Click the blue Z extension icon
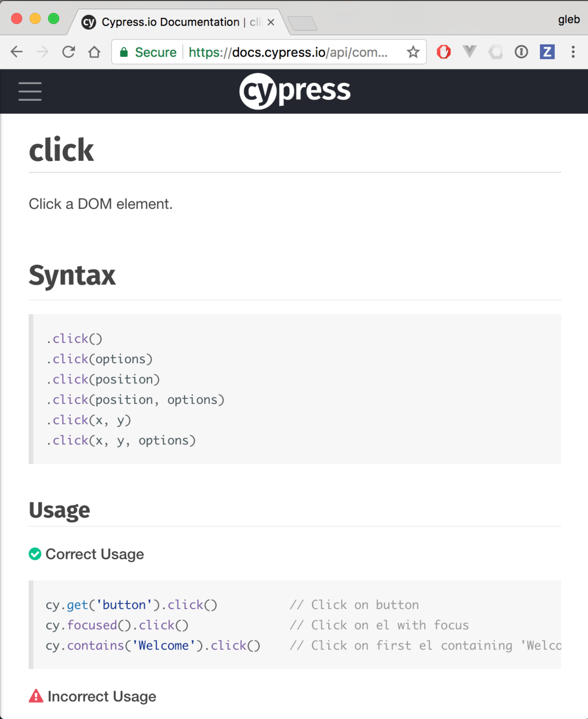 547,52
